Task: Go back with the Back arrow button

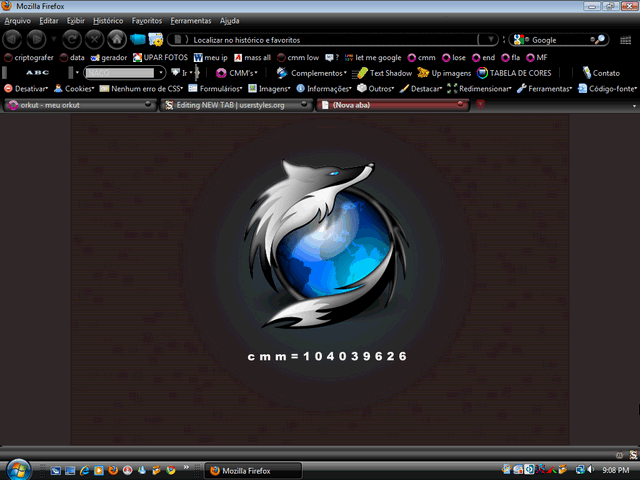Action: click(12, 40)
